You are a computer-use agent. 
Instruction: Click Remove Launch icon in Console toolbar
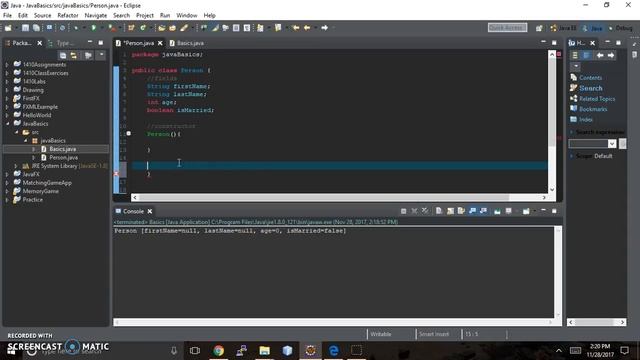click(x=414, y=211)
